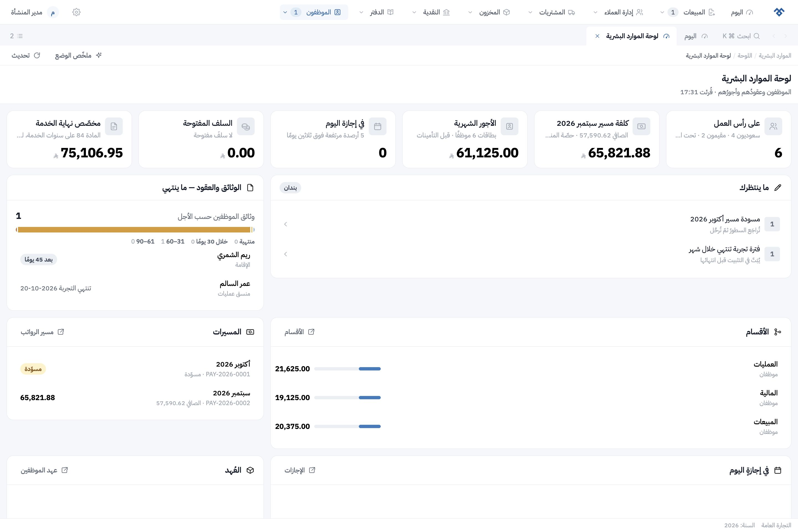
Task: Click the الأجور الشهرية badge icon
Action: pos(510,126)
